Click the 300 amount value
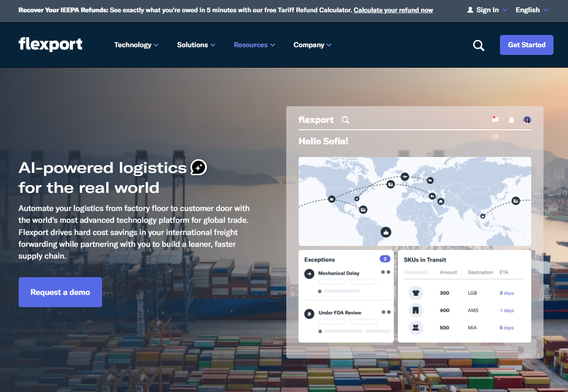This screenshot has height=392, width=568. (445, 293)
